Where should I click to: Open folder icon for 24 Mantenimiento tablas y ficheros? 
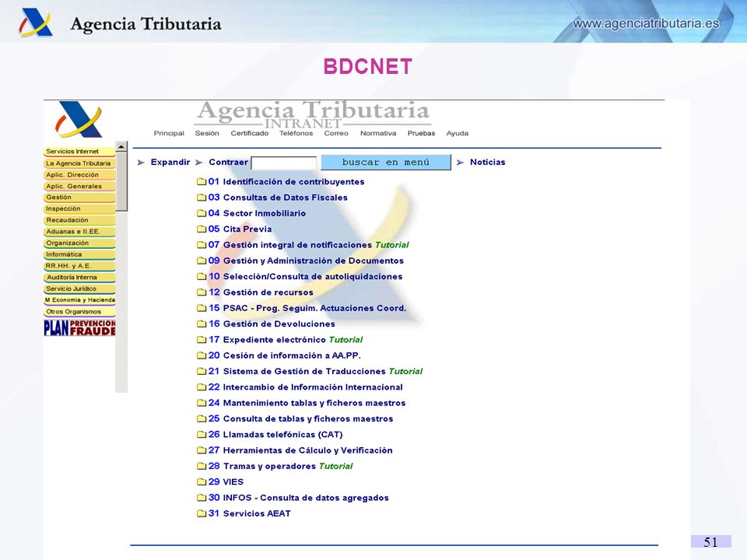click(x=202, y=403)
